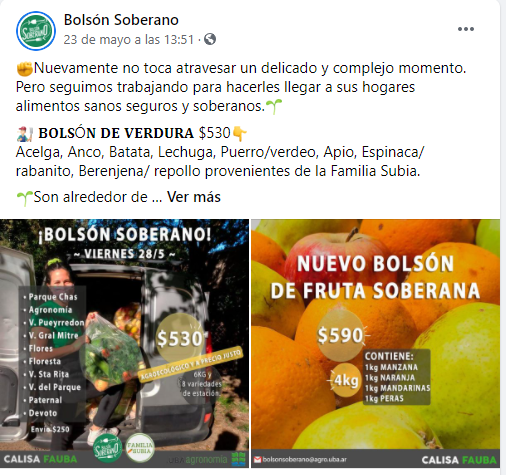This screenshot has height=475, width=506.
Task: Open the Nuevo Bolsón de Fruta image
Action: (x=375, y=343)
